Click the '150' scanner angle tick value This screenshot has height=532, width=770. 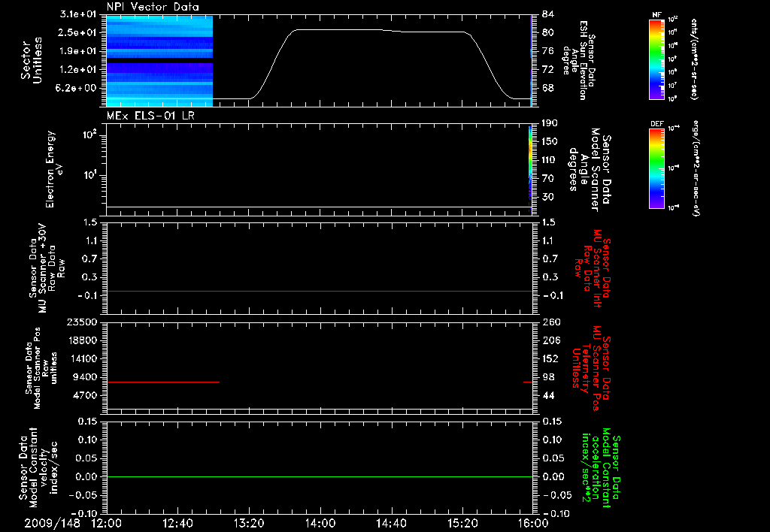click(550, 141)
